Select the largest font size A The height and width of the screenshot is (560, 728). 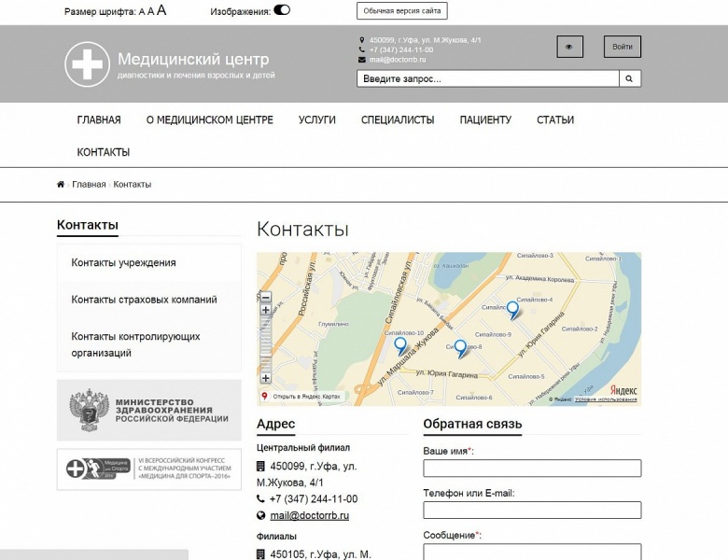[161, 10]
